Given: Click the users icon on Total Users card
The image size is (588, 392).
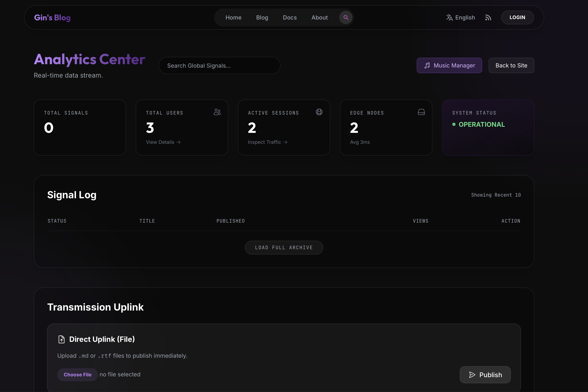Looking at the screenshot, I should coord(217,112).
